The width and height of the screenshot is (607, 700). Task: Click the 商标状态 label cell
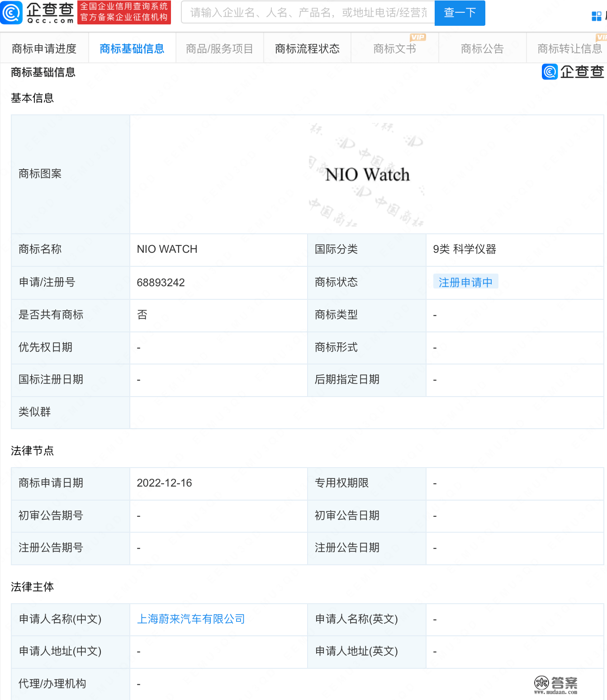click(x=367, y=283)
